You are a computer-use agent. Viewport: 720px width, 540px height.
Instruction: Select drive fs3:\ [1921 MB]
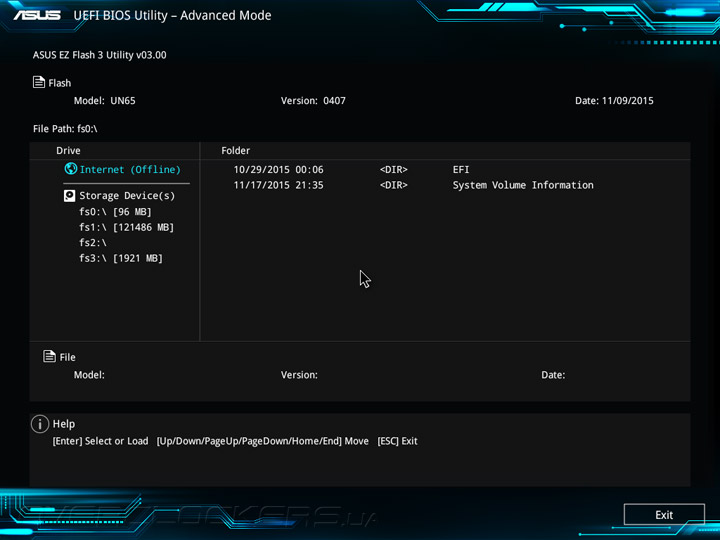click(121, 258)
